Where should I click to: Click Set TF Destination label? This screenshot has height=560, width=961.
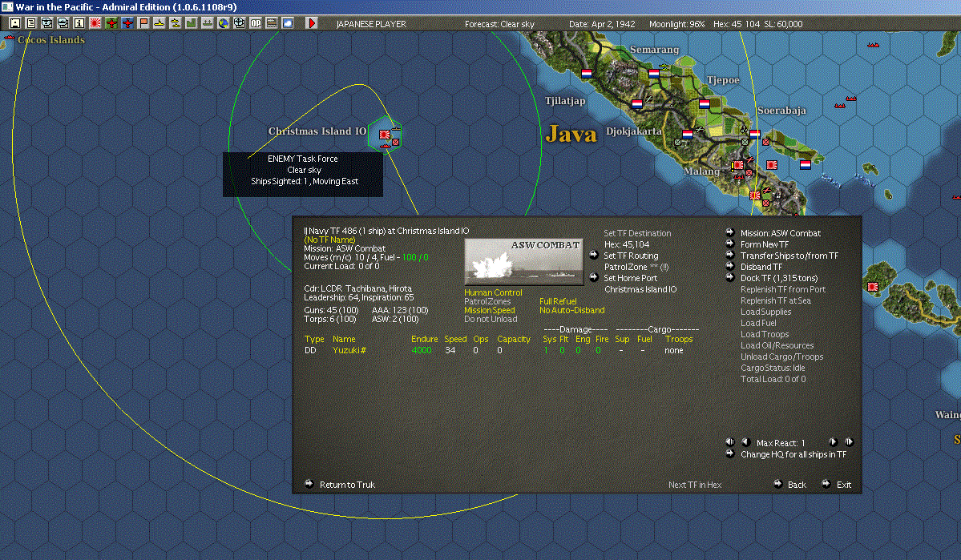pos(636,233)
